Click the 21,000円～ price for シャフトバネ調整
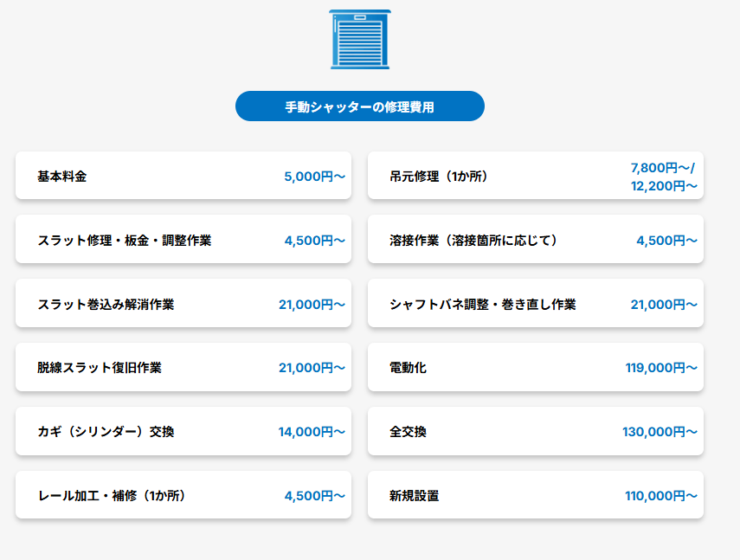Viewport: 740px width, 560px height. pos(664,305)
